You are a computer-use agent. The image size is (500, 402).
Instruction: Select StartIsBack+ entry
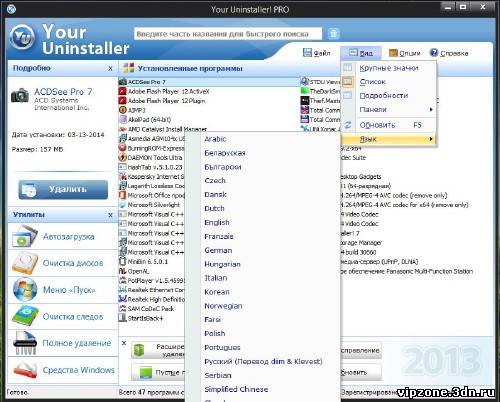141,318
